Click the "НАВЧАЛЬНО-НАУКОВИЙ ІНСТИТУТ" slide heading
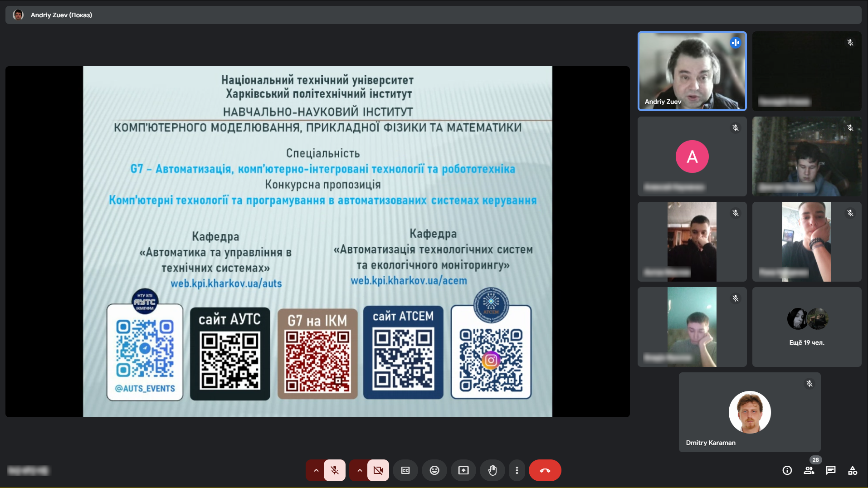 click(318, 112)
